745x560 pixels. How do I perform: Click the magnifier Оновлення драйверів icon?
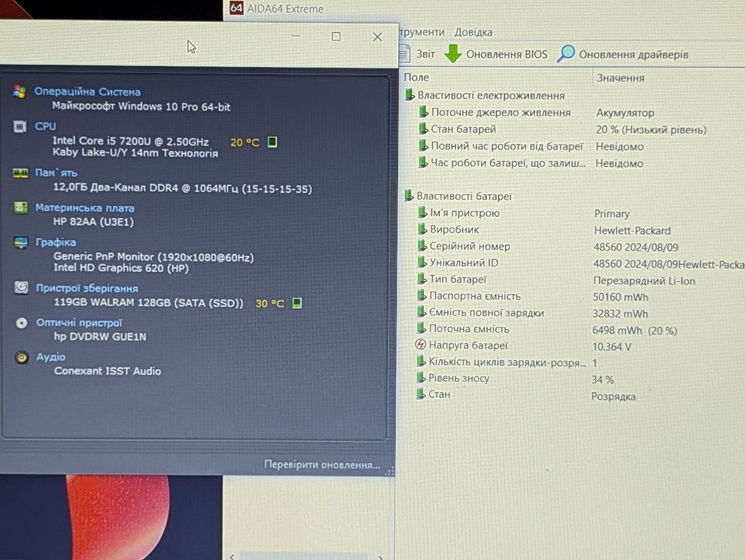pos(566,53)
